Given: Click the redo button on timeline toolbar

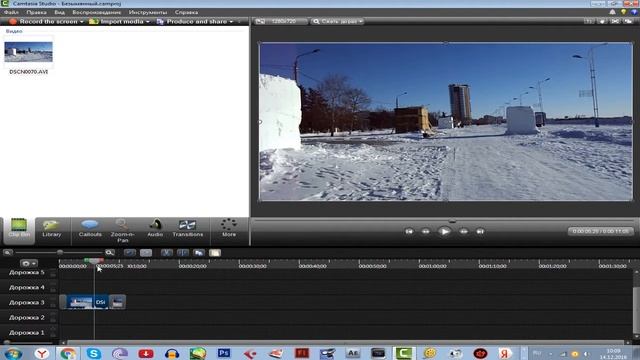Looking at the screenshot, I should [x=146, y=253].
